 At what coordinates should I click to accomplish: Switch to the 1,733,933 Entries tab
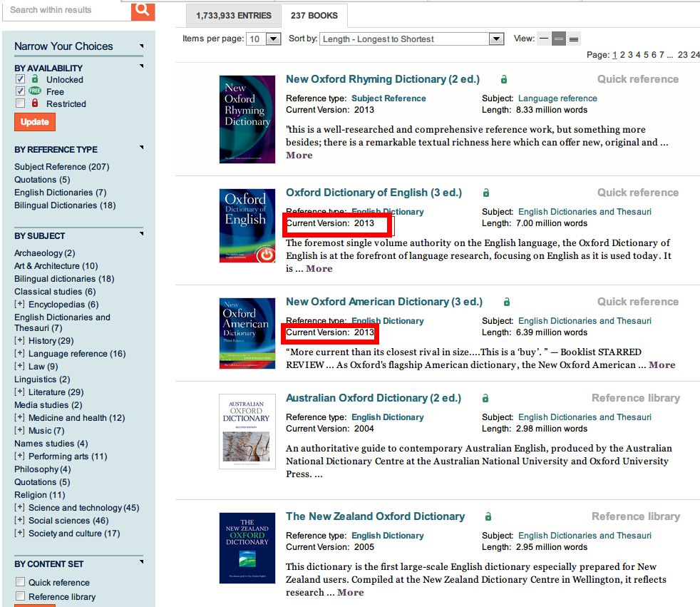(234, 16)
